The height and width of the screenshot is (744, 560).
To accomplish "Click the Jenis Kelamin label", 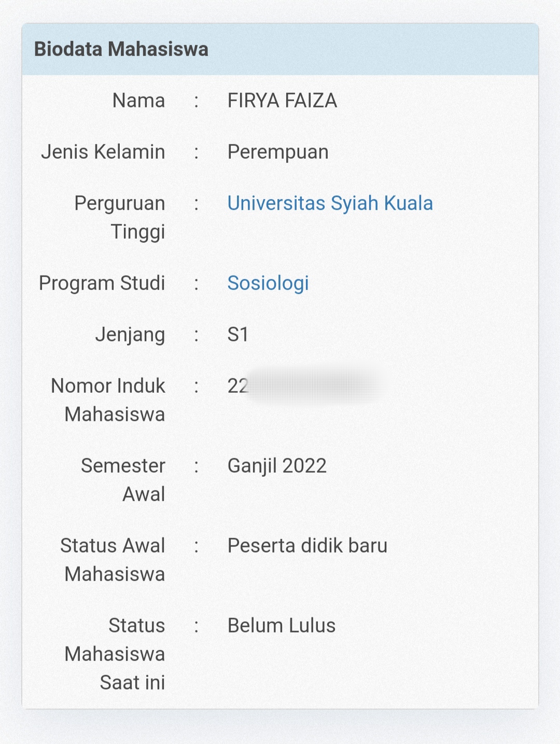I will pos(103,152).
